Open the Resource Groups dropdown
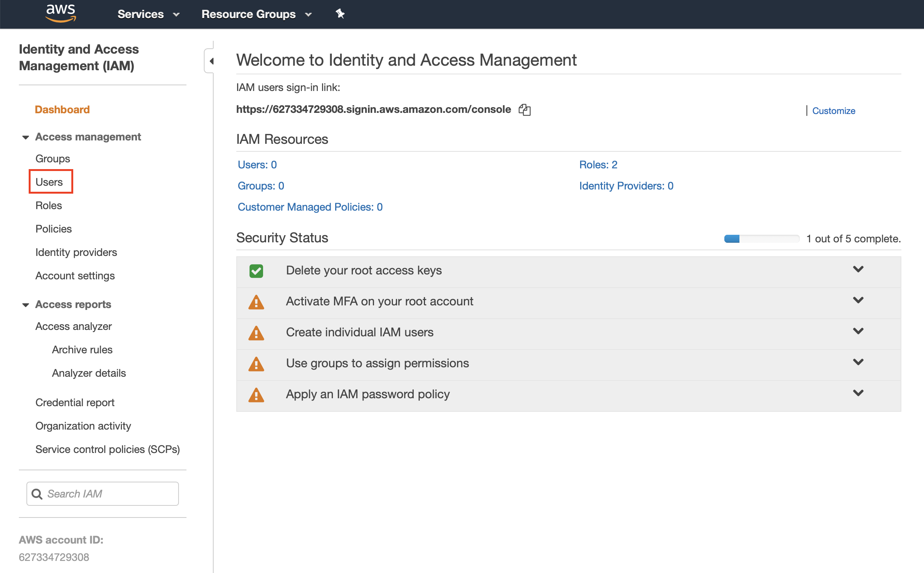The image size is (924, 573). 256,14
